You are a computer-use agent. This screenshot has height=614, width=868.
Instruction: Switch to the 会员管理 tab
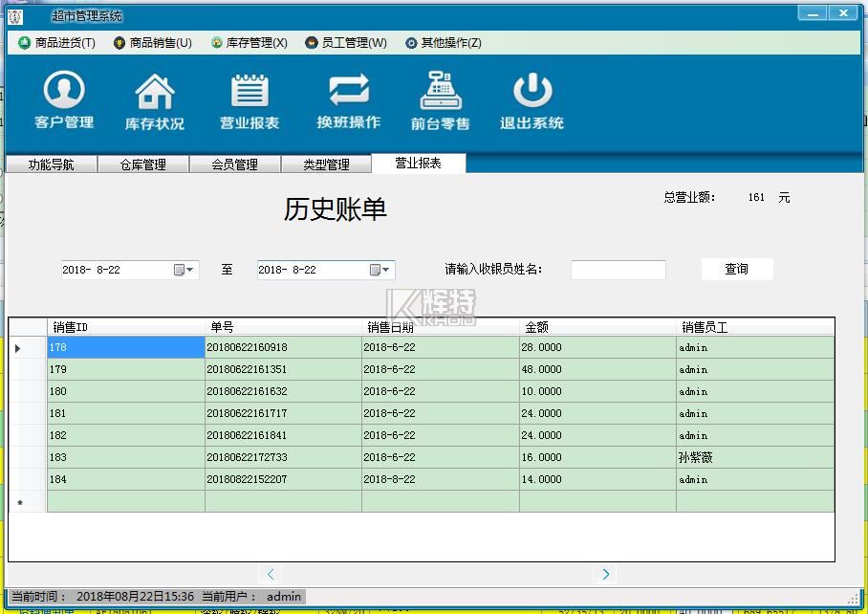coord(234,164)
